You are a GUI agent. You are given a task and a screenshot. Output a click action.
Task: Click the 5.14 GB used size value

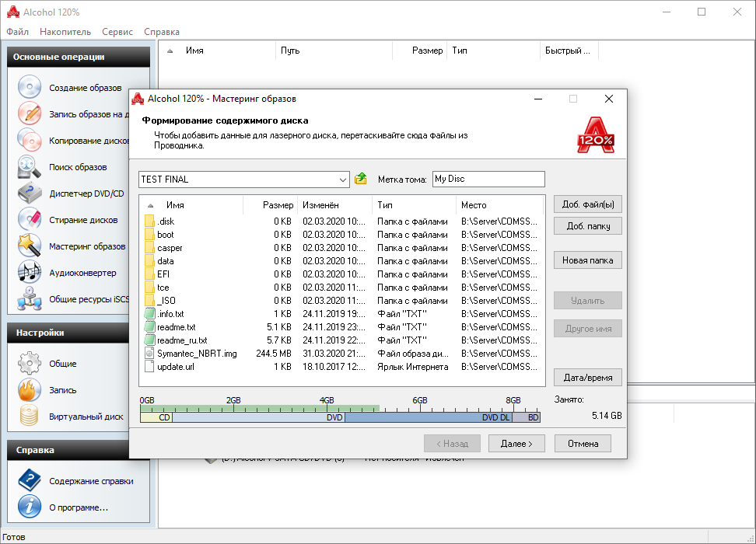(607, 415)
